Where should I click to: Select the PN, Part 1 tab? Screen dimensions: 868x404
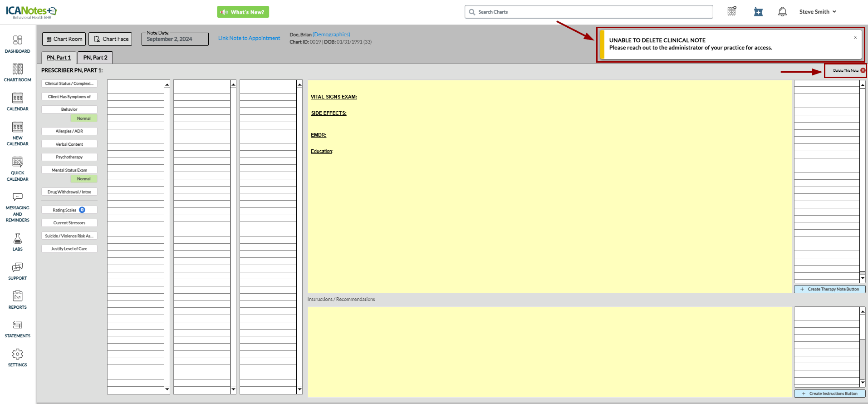59,58
